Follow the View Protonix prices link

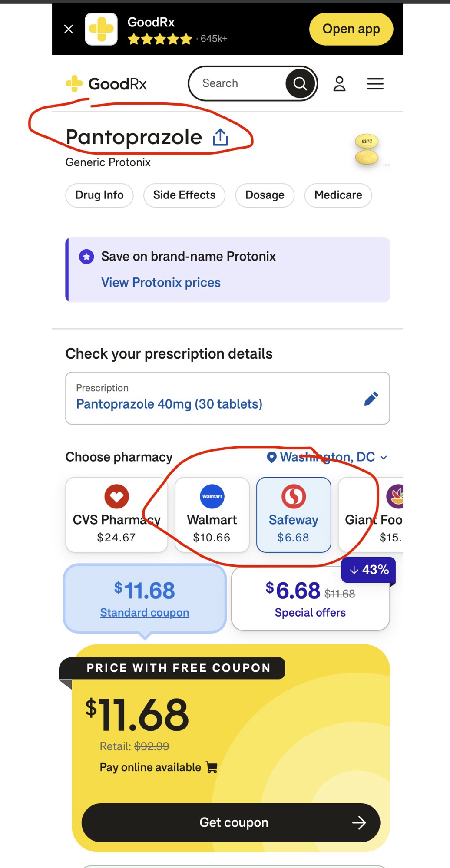click(161, 283)
